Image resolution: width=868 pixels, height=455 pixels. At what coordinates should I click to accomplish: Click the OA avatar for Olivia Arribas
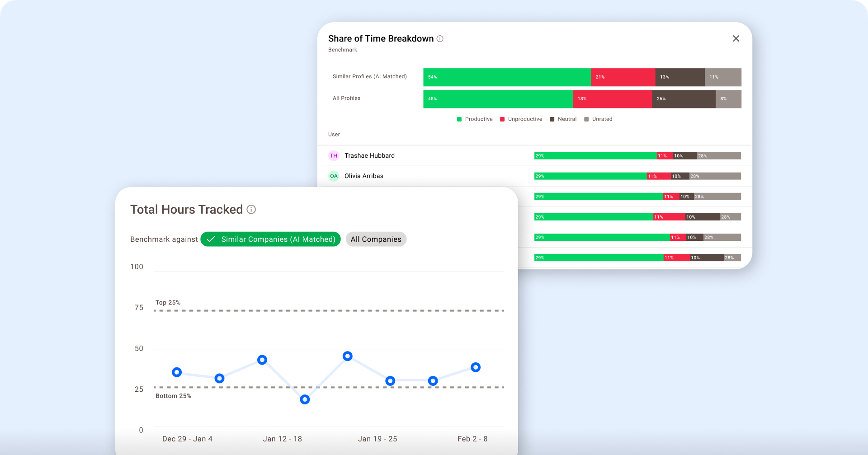click(x=334, y=176)
